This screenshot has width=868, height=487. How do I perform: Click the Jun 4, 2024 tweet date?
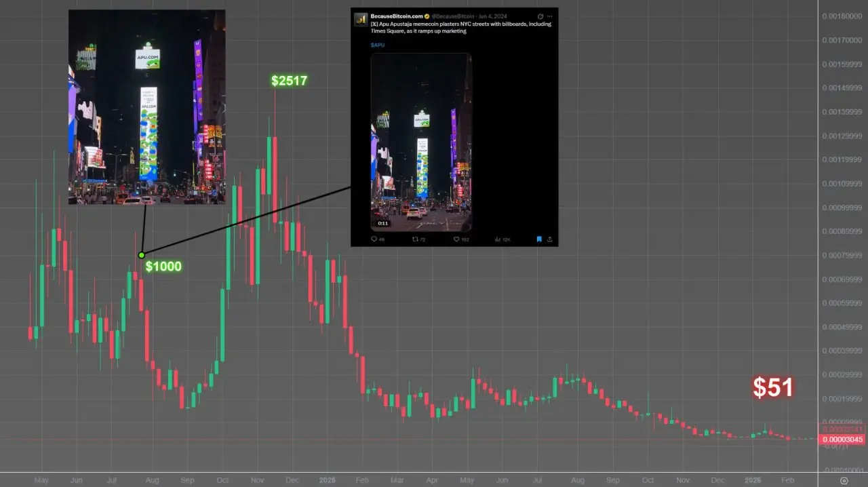[x=493, y=16]
